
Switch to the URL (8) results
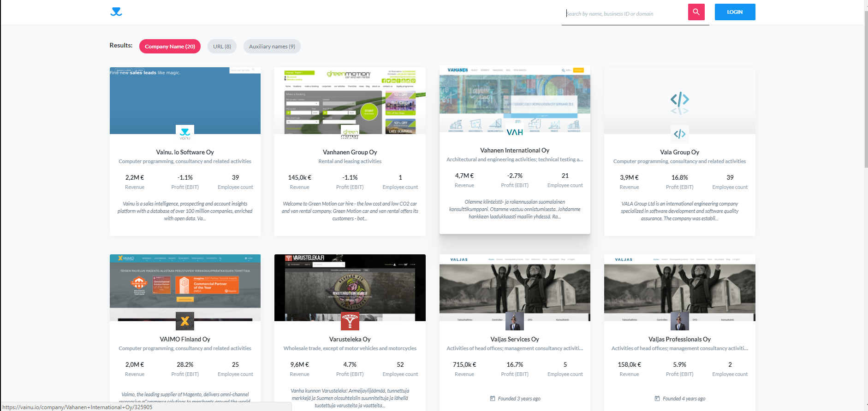tap(222, 47)
